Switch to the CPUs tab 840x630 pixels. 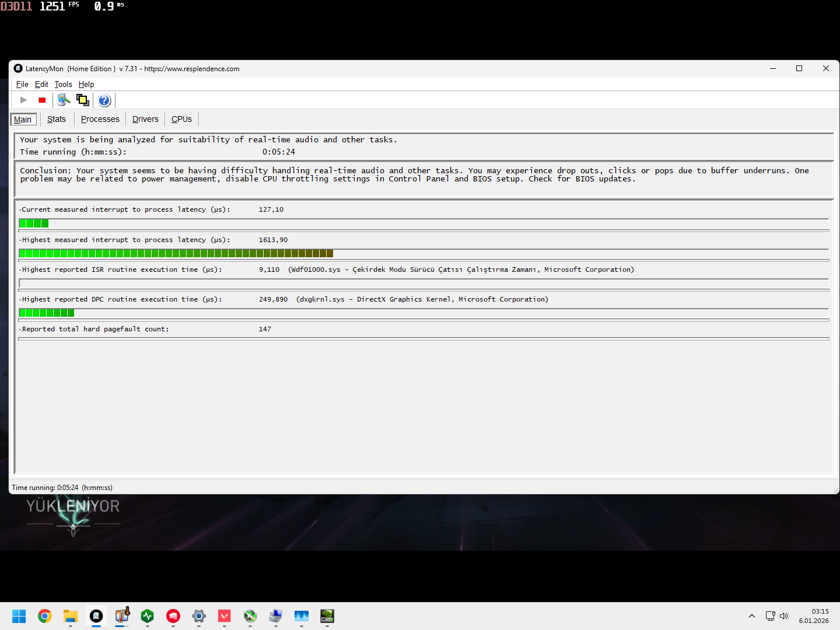(181, 119)
